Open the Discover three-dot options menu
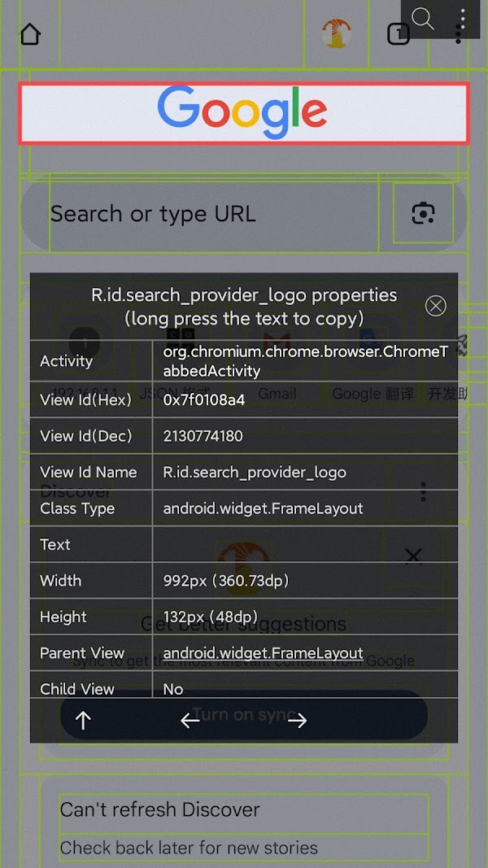488x868 pixels. click(x=423, y=492)
